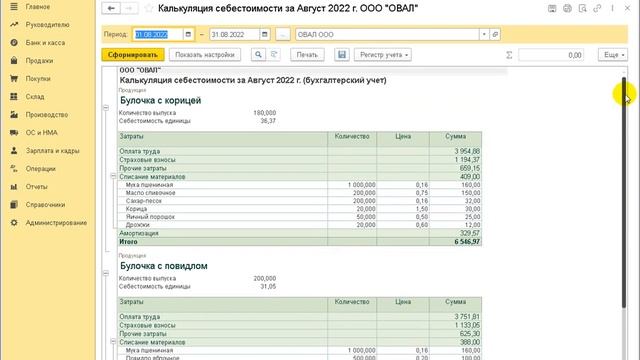Expand the organization ОВАЛ ООО dropdown
The height and width of the screenshot is (360, 640).
tap(484, 35)
